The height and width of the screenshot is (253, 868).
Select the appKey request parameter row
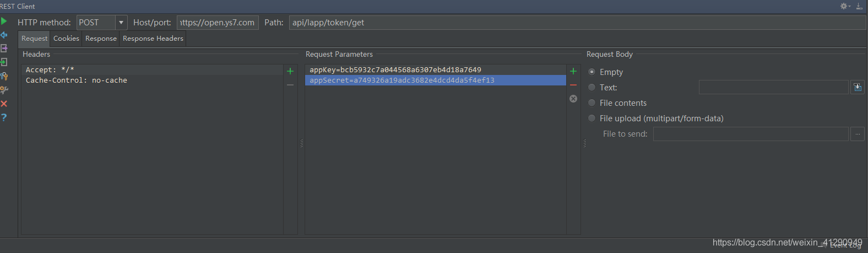[395, 70]
